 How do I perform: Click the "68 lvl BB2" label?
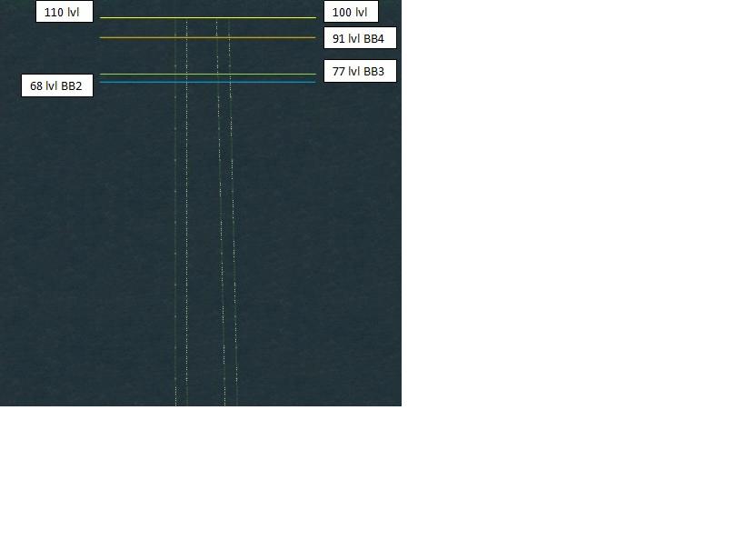pos(57,85)
